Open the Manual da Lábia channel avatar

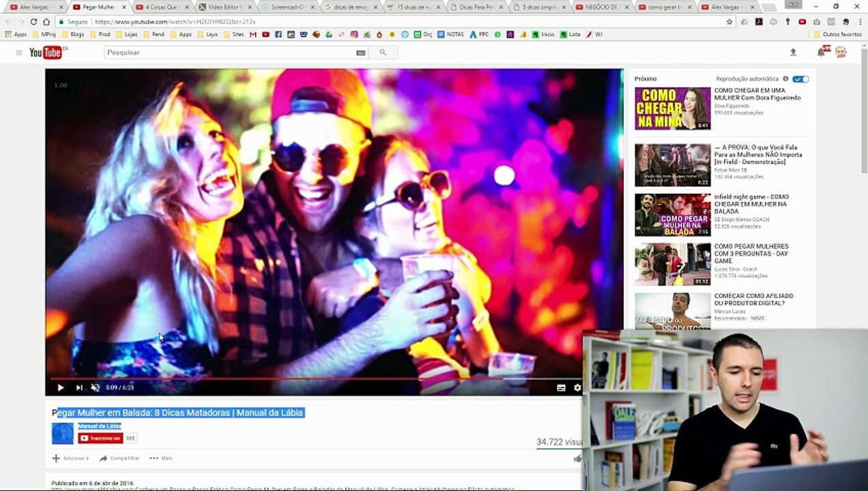[62, 433]
